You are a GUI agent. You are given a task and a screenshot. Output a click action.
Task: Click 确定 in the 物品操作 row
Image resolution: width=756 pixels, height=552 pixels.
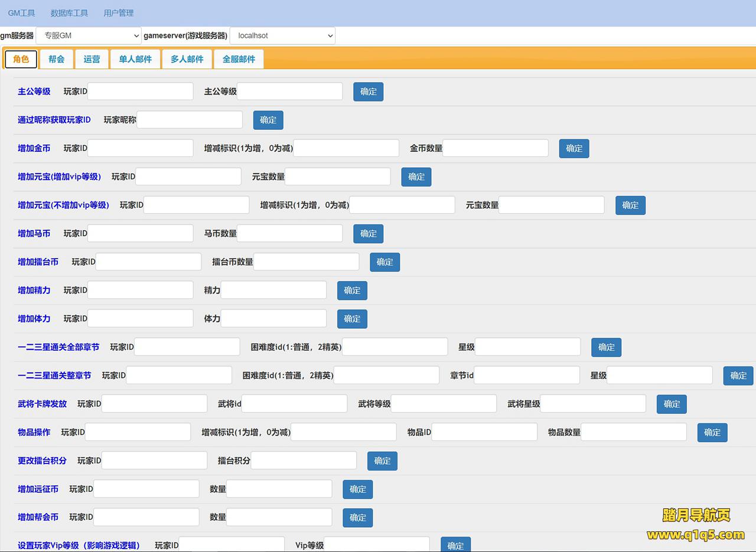[712, 432]
